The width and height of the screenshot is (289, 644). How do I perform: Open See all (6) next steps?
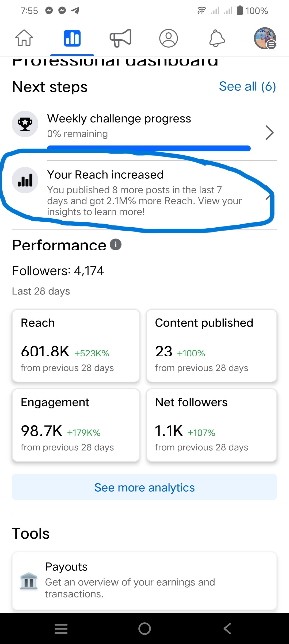click(247, 86)
